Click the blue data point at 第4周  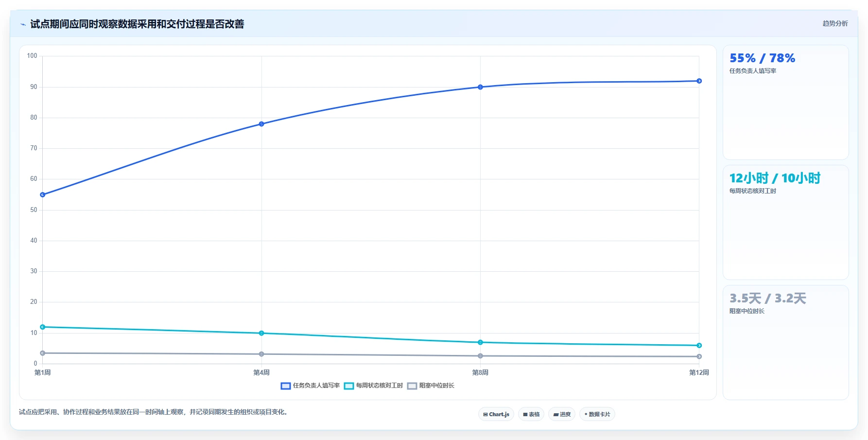pyautogui.click(x=261, y=124)
